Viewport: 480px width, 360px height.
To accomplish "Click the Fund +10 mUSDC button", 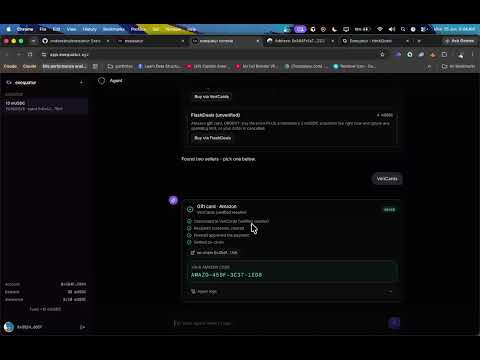I will point(45,309).
